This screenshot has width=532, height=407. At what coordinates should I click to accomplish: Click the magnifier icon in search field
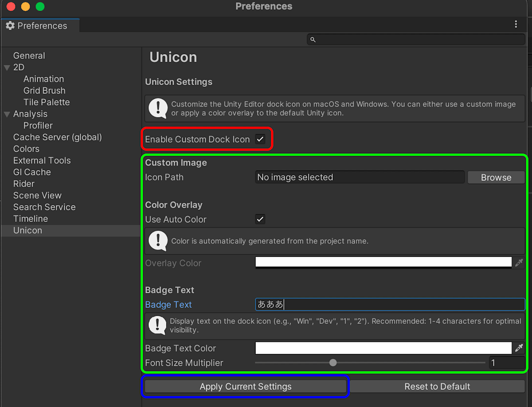[x=313, y=39]
